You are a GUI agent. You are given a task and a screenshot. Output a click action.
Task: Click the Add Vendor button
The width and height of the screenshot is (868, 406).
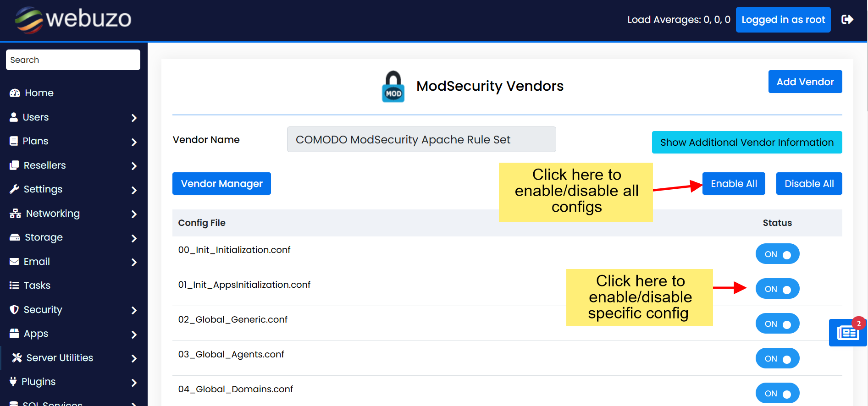[805, 82]
